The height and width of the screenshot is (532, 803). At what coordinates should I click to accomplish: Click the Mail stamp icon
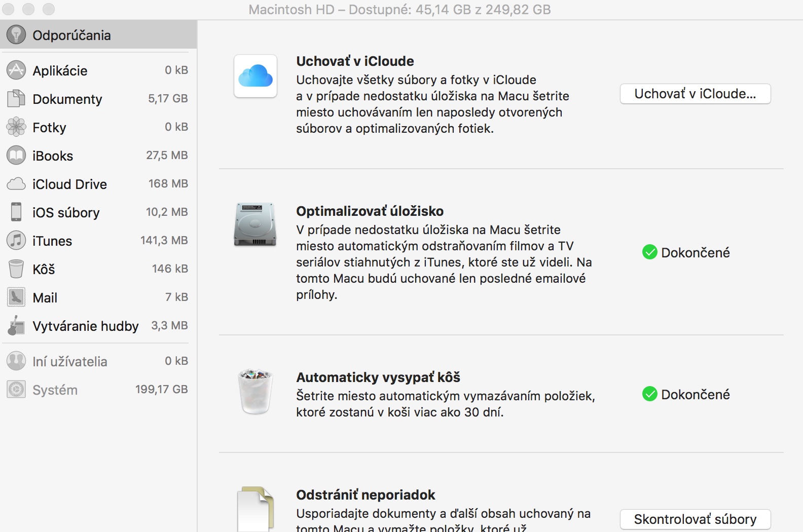[x=16, y=297]
